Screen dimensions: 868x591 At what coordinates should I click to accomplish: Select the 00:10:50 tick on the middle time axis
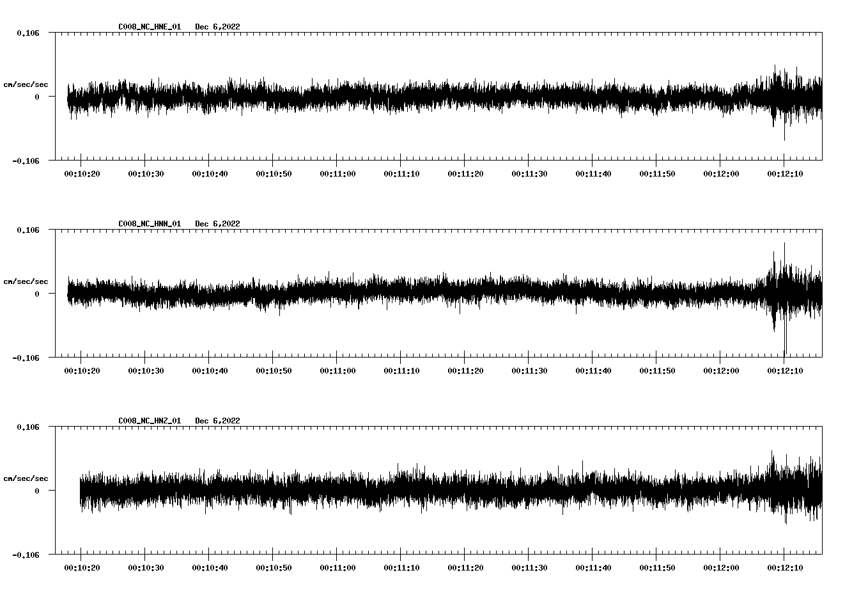pyautogui.click(x=274, y=370)
